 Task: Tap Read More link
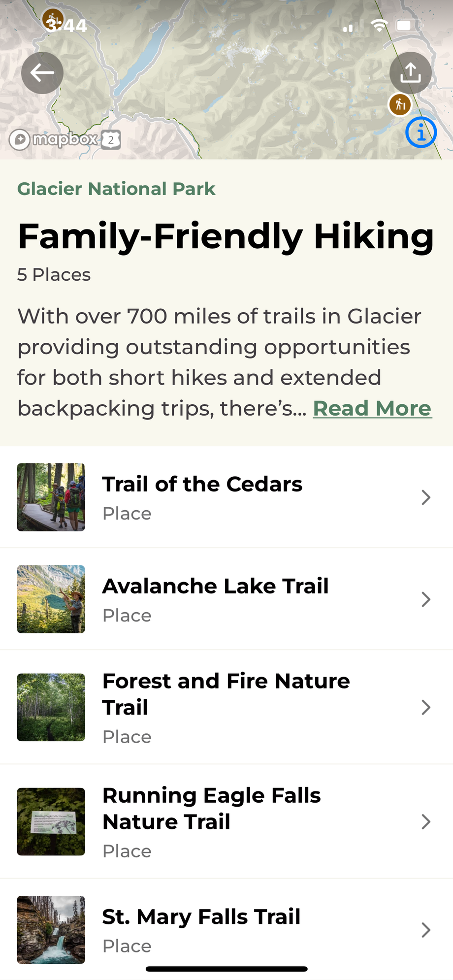(372, 408)
